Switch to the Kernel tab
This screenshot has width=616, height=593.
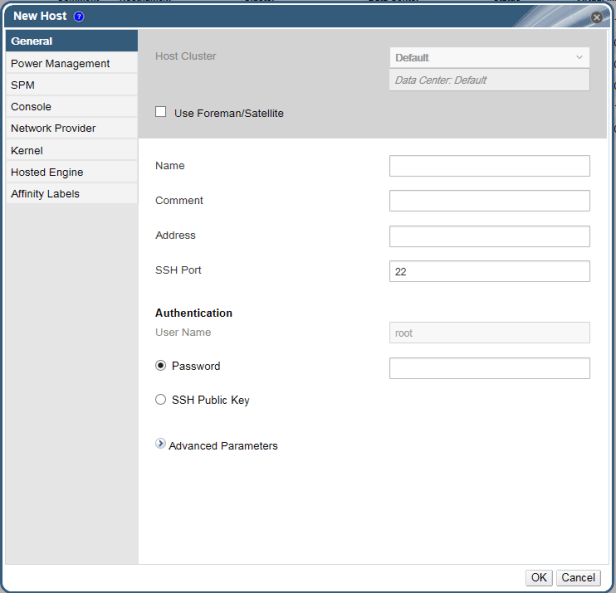click(x=71, y=151)
